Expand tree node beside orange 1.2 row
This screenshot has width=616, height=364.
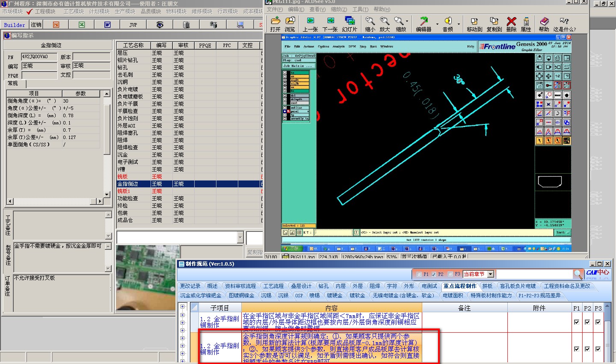click(x=183, y=346)
